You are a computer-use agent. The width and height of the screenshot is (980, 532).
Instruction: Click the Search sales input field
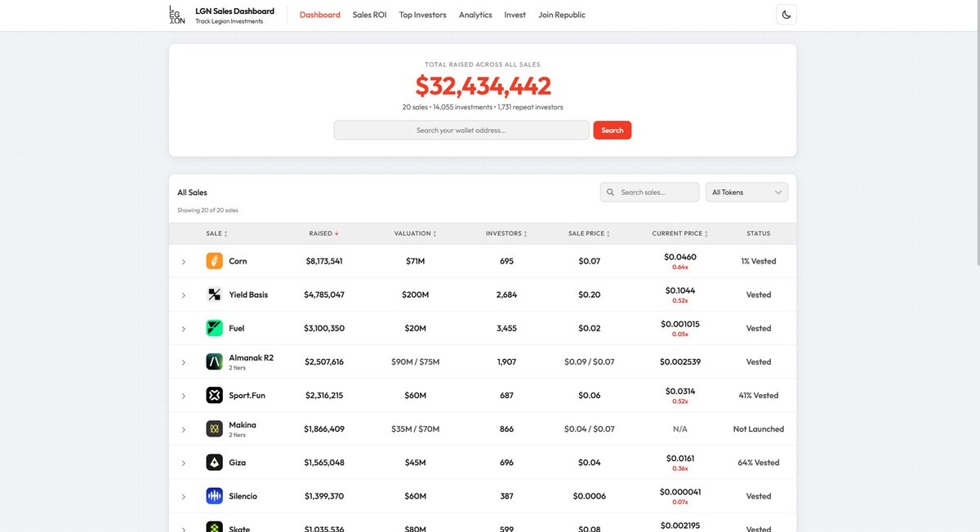649,192
